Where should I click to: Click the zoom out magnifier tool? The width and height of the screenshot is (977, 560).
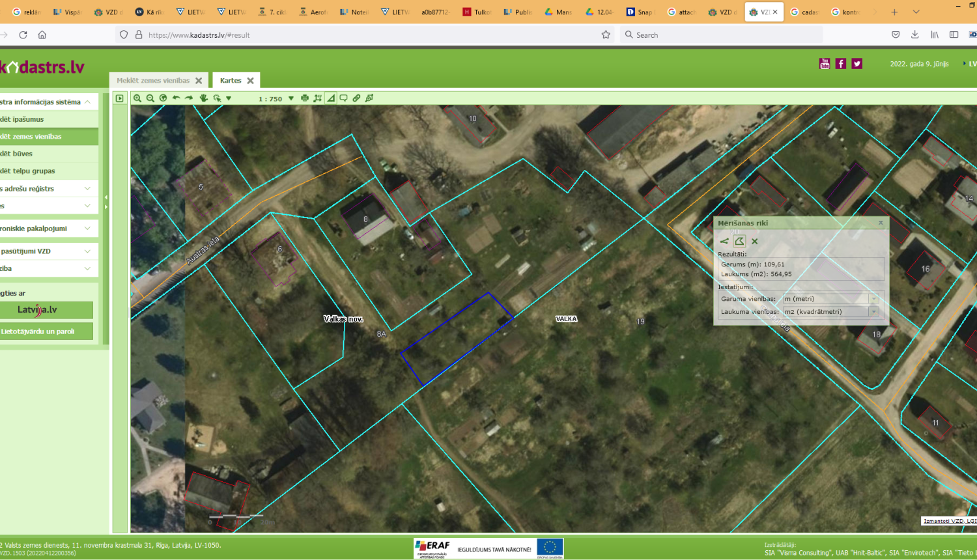[x=150, y=98]
